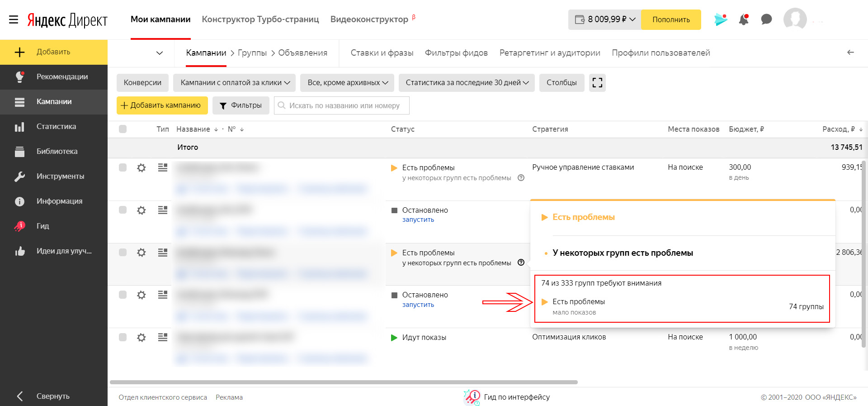Open Инструменты in sidebar
This screenshot has height=406, width=868.
[54, 177]
